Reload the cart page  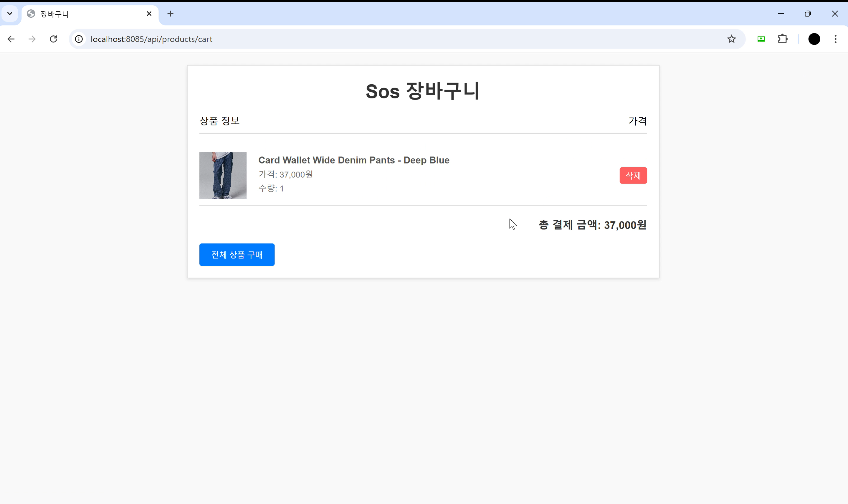click(x=53, y=39)
